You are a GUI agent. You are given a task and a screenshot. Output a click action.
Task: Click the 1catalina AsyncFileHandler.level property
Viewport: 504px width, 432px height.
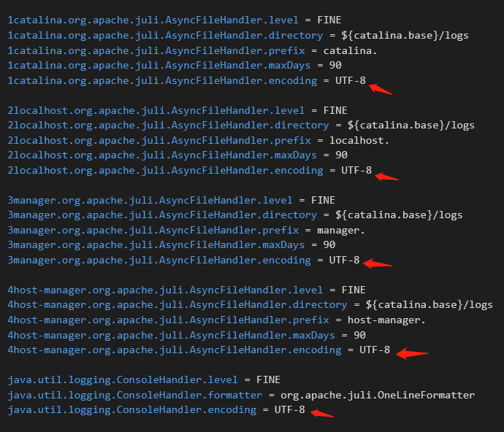[x=153, y=20]
